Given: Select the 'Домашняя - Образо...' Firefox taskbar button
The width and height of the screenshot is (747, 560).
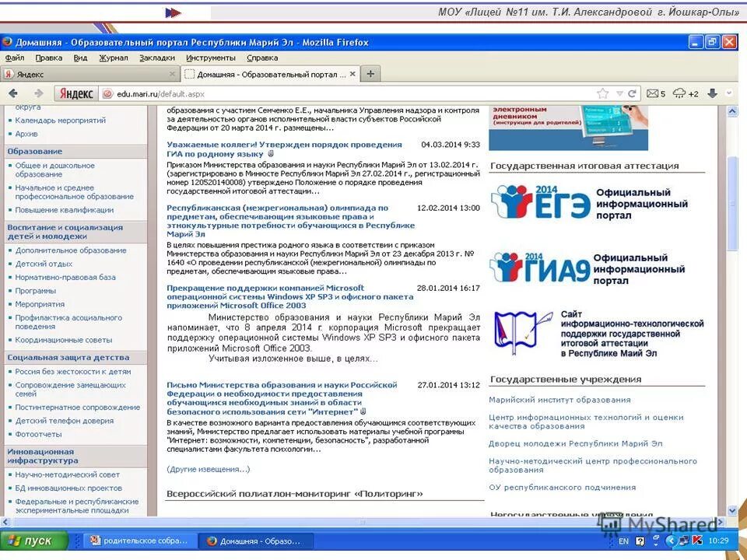Looking at the screenshot, I should tap(255, 541).
